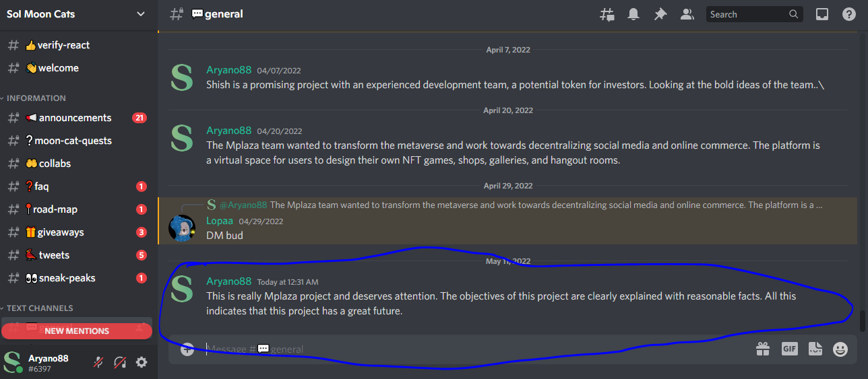
Task: Click the NEW MENTIONS button
Action: (77, 331)
